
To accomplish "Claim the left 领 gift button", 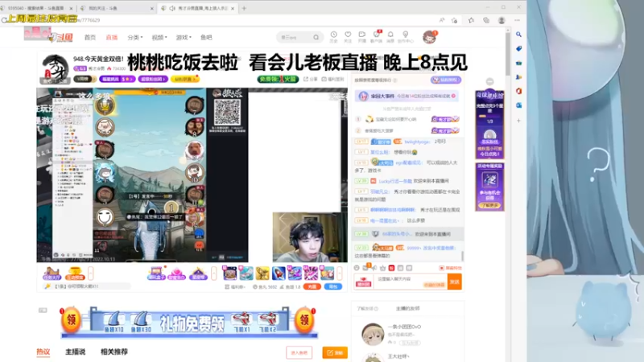I will pyautogui.click(x=71, y=320).
